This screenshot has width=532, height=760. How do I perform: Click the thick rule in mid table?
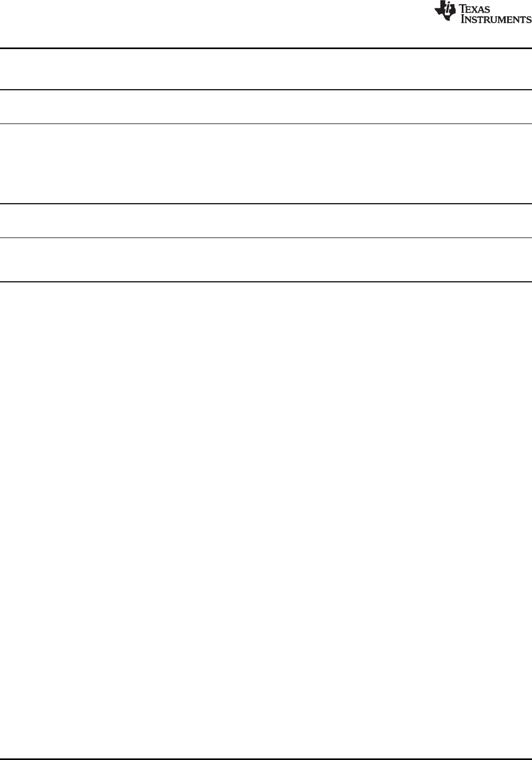[x=266, y=204]
